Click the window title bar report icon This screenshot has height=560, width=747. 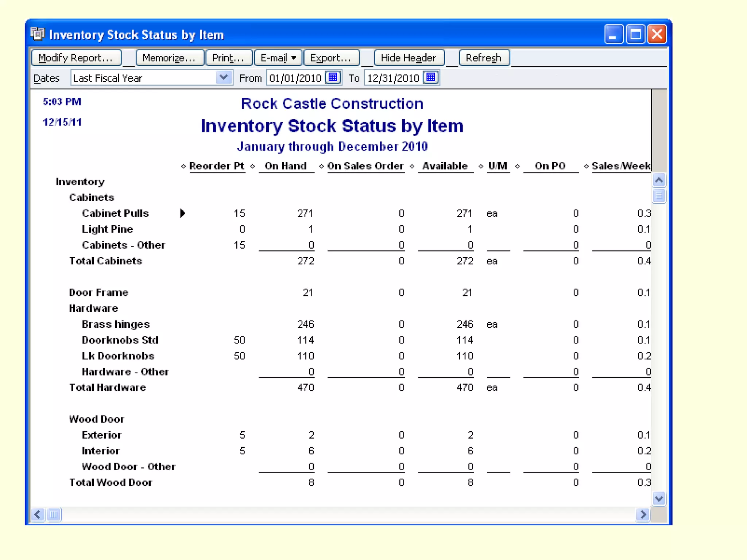(37, 34)
